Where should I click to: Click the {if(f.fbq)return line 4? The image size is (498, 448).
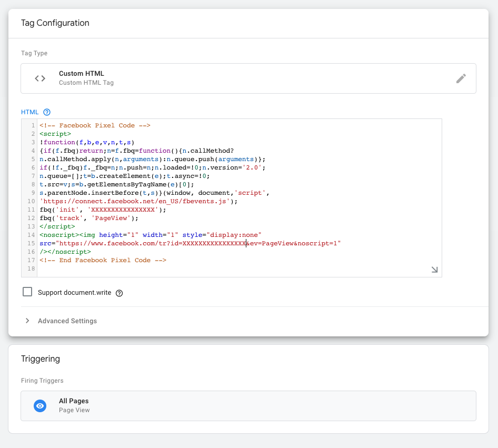click(x=136, y=151)
